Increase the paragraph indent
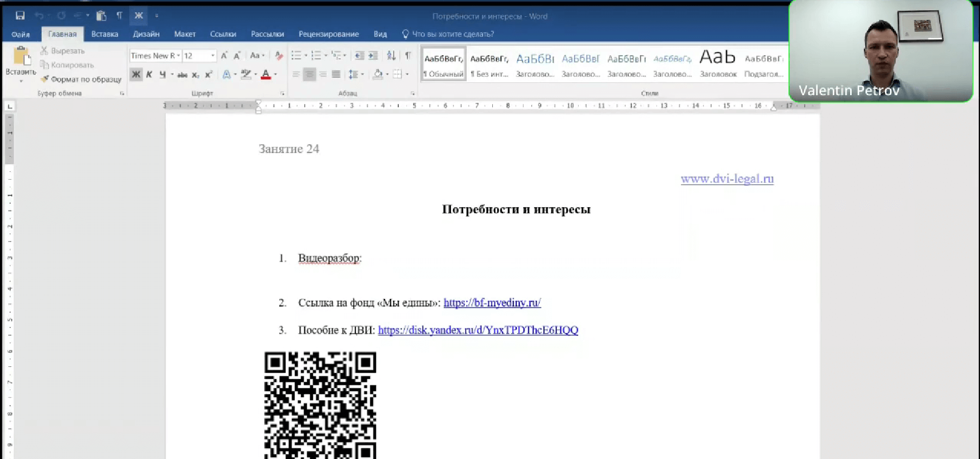The width and height of the screenshot is (980, 459). (x=373, y=55)
